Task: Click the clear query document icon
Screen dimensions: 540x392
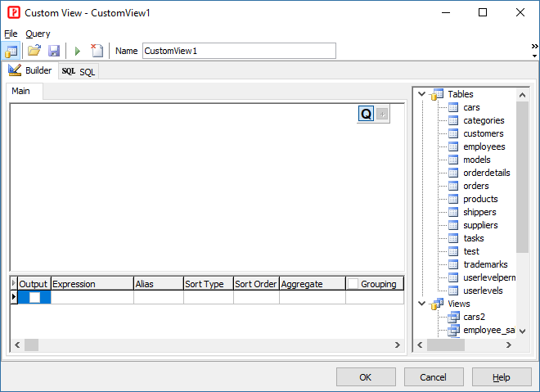Action: coord(97,51)
